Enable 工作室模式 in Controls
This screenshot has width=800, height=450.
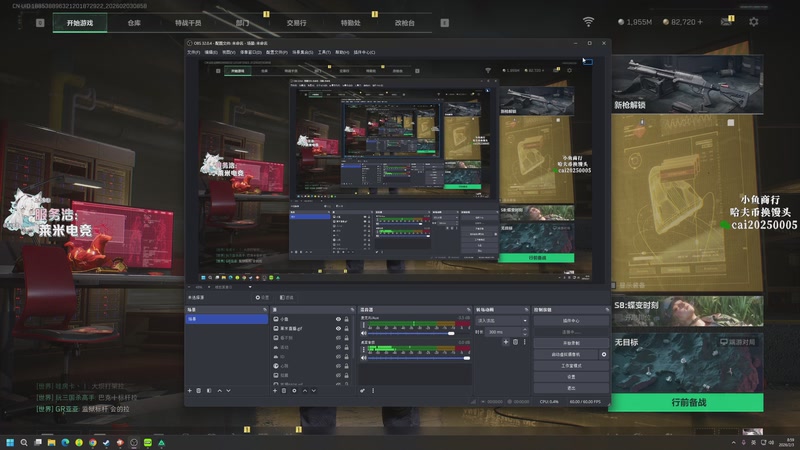pos(571,366)
